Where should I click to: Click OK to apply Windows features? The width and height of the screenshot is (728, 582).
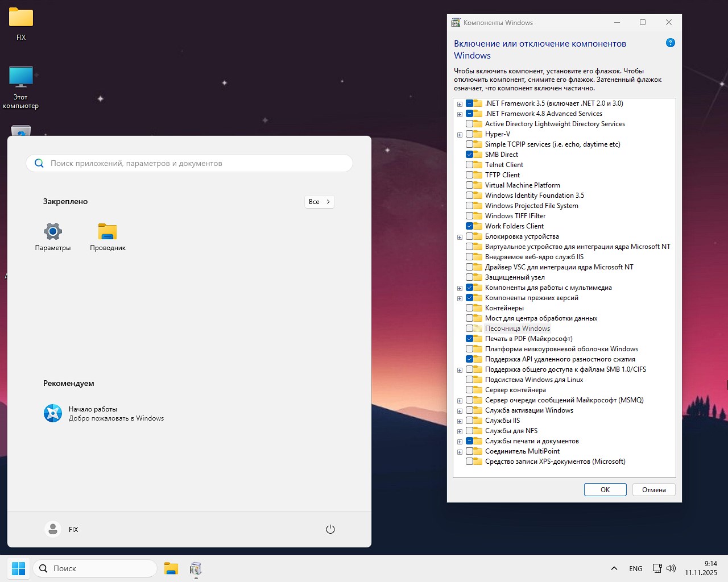(605, 489)
